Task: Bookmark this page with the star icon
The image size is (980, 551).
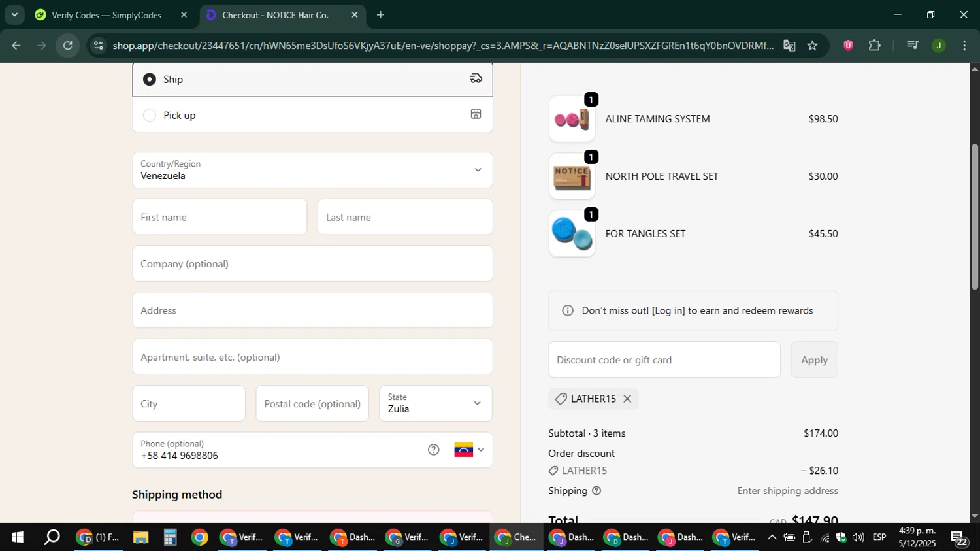Action: (812, 46)
